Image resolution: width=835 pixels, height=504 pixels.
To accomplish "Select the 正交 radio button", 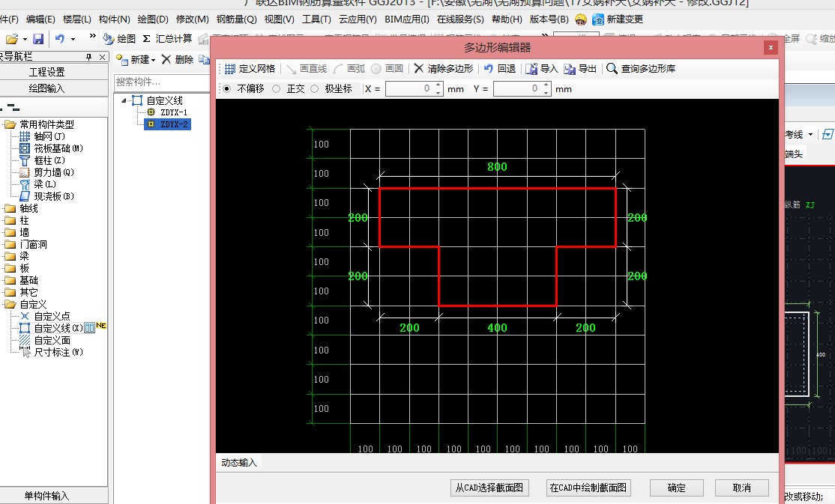I will (x=276, y=89).
